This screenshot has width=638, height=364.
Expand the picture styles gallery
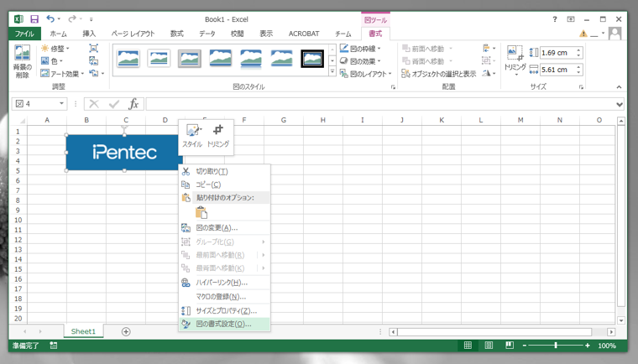tap(332, 72)
